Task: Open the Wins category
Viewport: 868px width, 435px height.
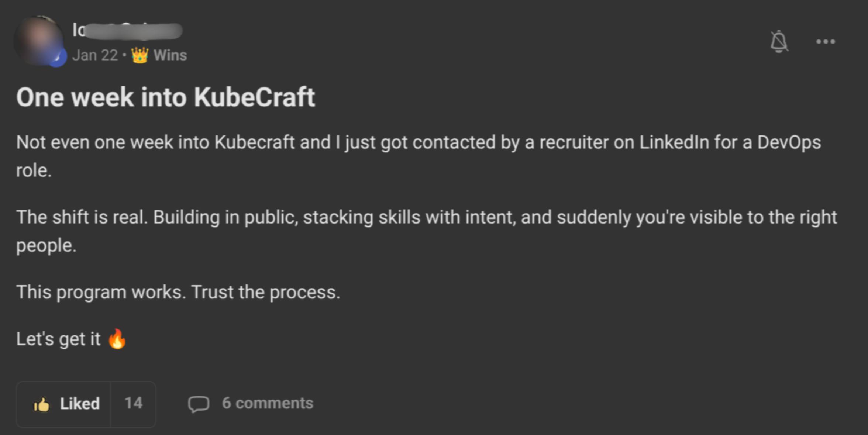Action: [x=170, y=55]
